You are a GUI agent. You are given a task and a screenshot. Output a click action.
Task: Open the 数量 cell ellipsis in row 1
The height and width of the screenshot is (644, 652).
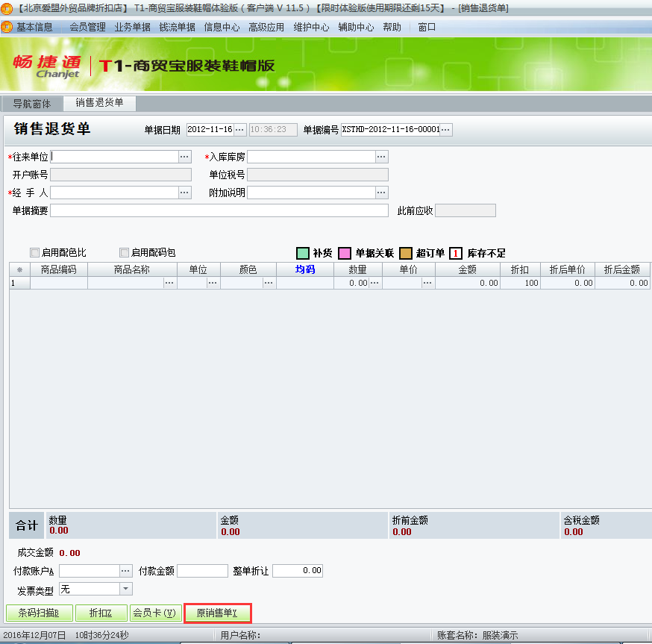(374, 283)
